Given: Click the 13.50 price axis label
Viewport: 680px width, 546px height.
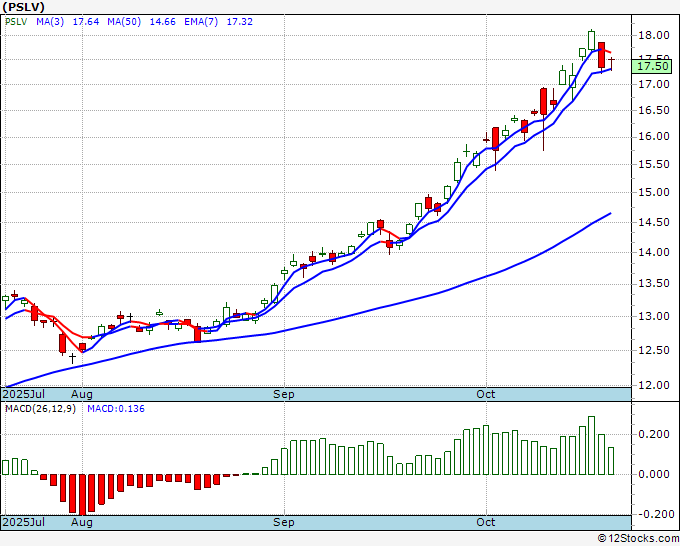Looking at the screenshot, I should point(654,284).
